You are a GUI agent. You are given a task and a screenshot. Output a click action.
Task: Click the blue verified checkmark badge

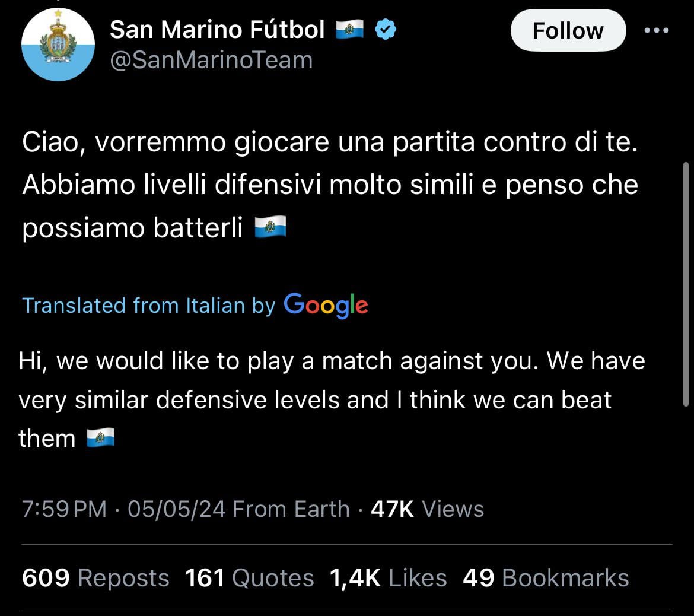(386, 30)
